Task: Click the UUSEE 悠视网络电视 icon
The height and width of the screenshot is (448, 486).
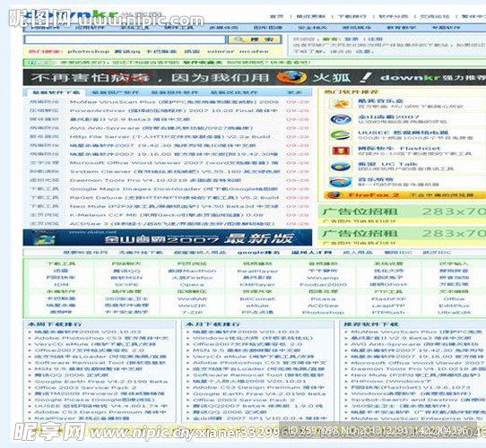Action: [341, 135]
